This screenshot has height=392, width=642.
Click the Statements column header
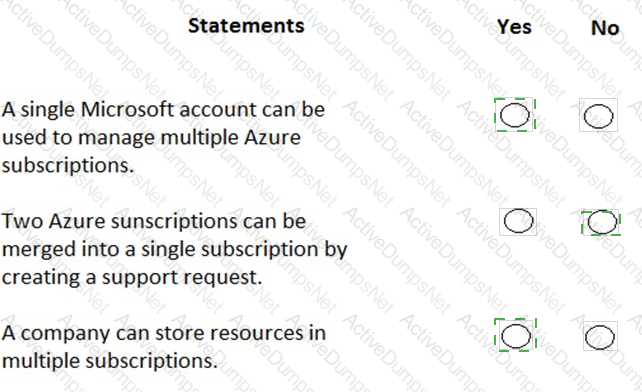pos(246,26)
